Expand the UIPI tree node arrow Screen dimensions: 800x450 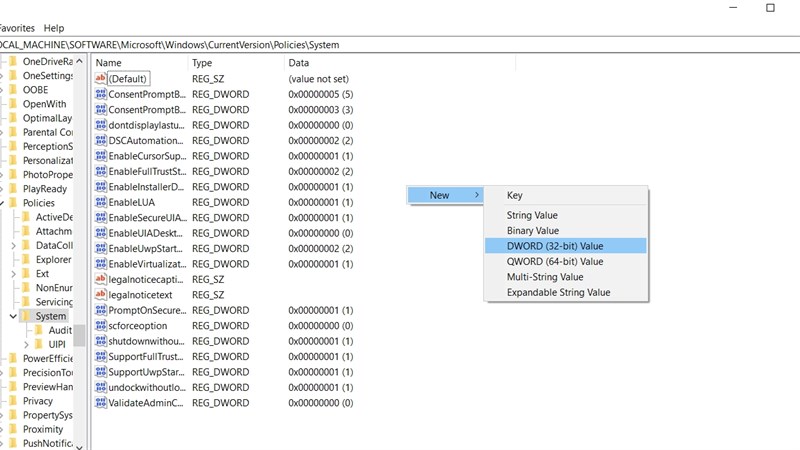click(x=26, y=344)
